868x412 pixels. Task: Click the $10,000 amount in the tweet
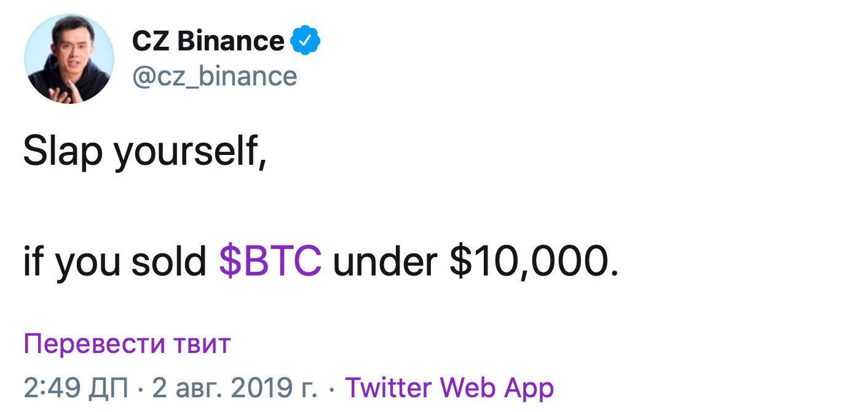pos(534,262)
